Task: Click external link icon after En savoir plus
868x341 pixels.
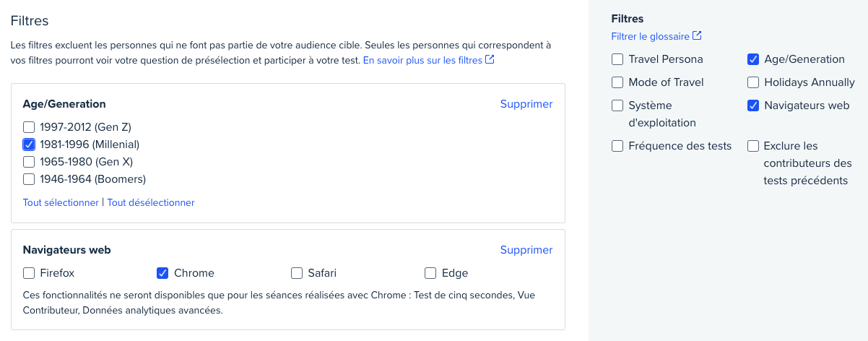Action: coord(490,60)
